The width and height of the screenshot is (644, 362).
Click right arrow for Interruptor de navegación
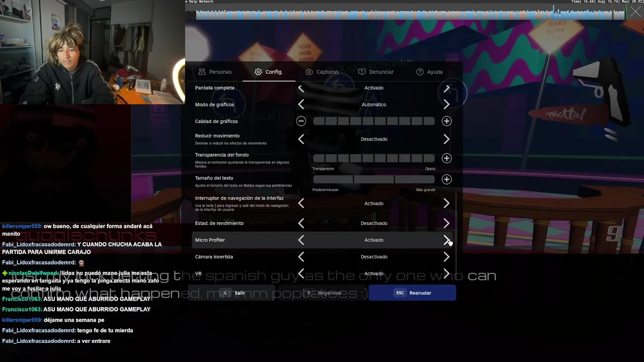click(x=446, y=203)
